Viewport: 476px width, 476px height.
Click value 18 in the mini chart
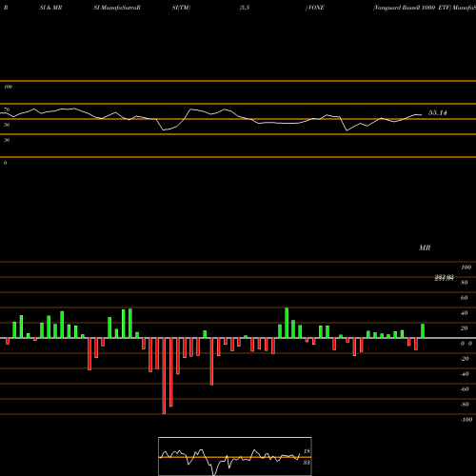click(x=307, y=451)
